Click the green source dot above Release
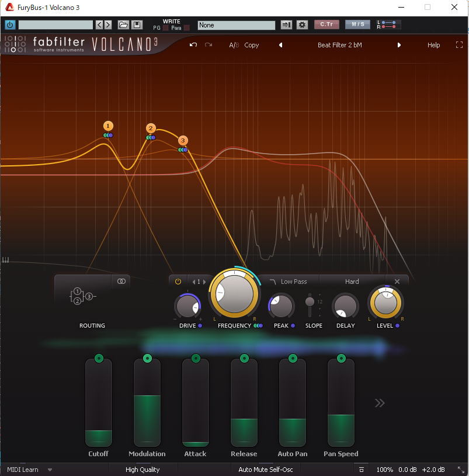The width and height of the screenshot is (469, 476). coord(244,359)
